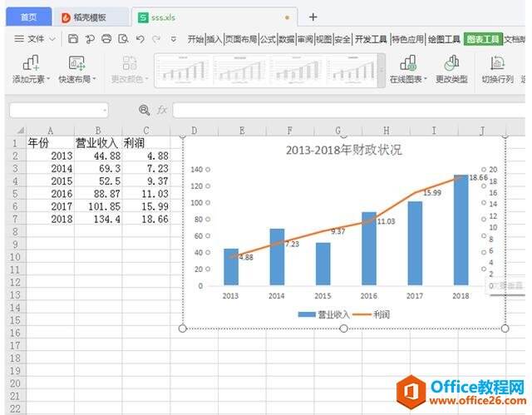The width and height of the screenshot is (532, 415).
Task: Switch to the 视图 View tab
Action: [324, 39]
